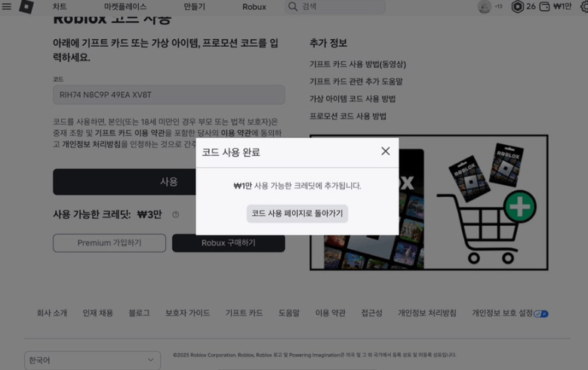This screenshot has height=370, width=588.
Task: Click the 사용 가능한 크레딧: ₩3만 text
Action: [x=107, y=214]
